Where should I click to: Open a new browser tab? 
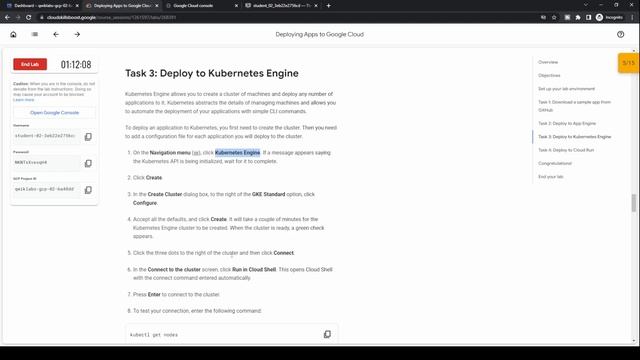point(329,6)
